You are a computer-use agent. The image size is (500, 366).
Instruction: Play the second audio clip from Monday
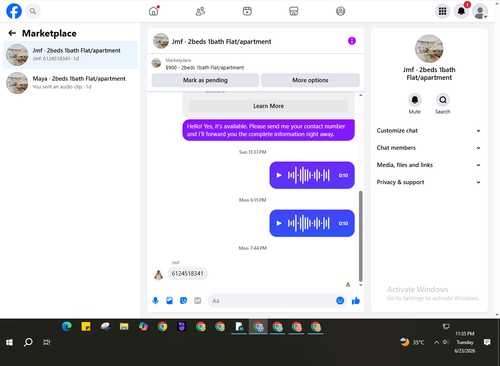tap(279, 223)
